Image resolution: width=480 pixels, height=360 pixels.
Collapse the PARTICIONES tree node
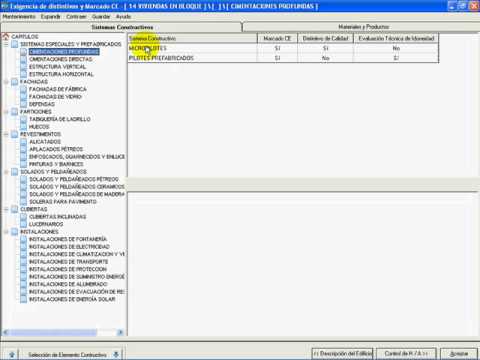(x=6, y=112)
